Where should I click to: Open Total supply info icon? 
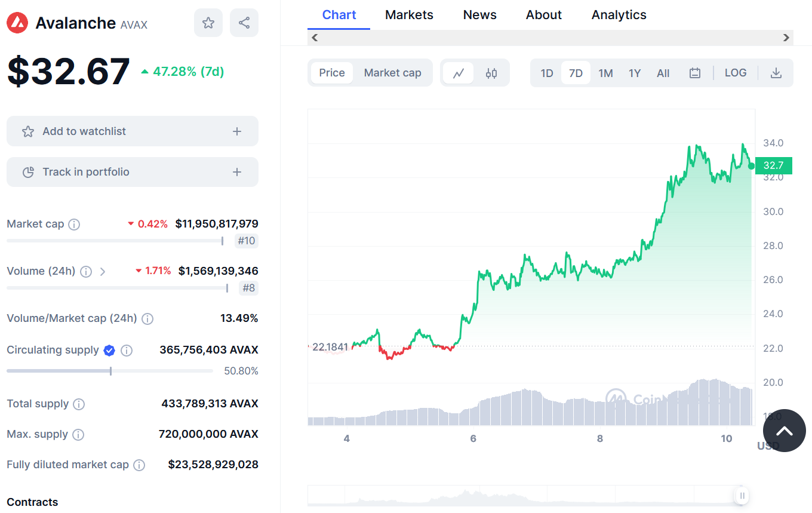[79, 404]
